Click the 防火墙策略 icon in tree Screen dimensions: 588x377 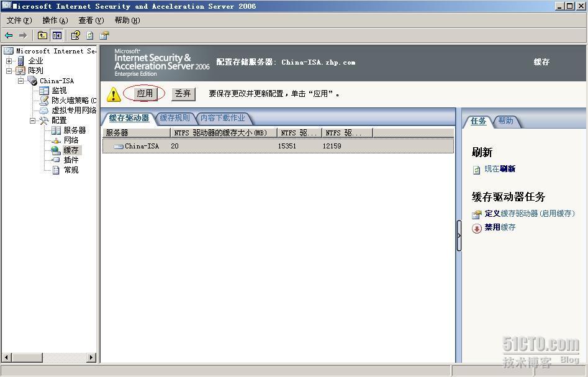coord(44,100)
